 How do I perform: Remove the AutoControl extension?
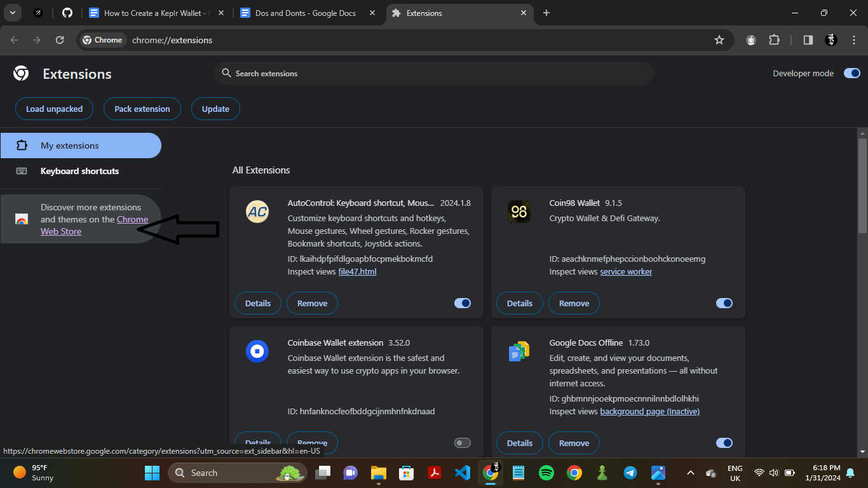[x=312, y=303]
